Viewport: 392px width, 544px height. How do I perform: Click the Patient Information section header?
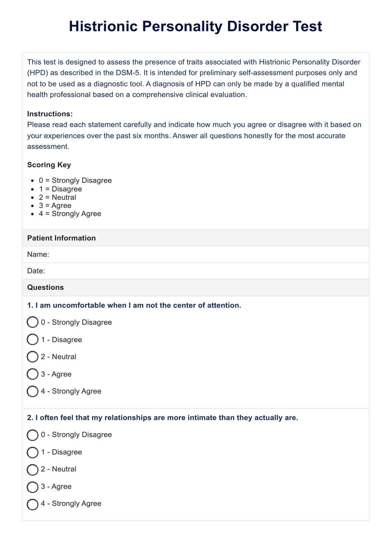tap(61, 238)
